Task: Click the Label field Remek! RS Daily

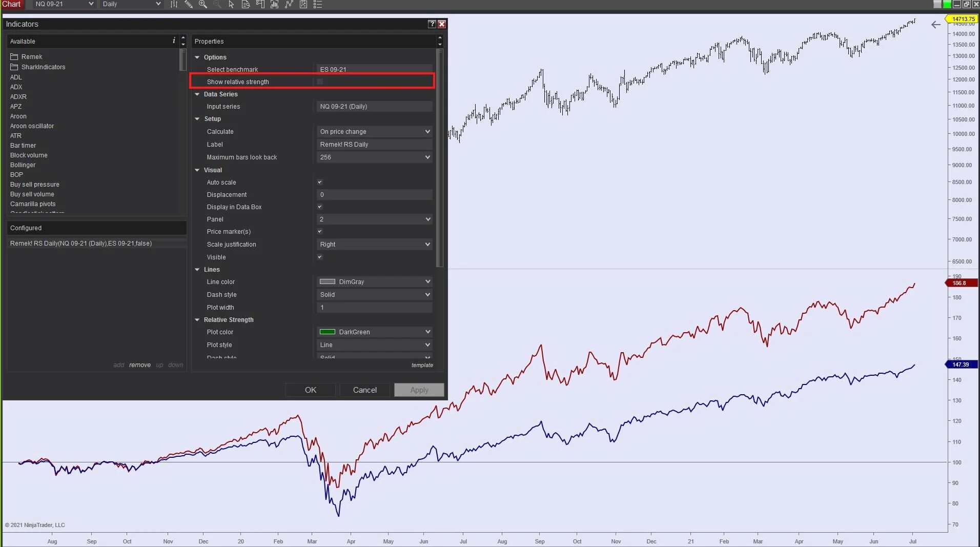Action: click(375, 145)
